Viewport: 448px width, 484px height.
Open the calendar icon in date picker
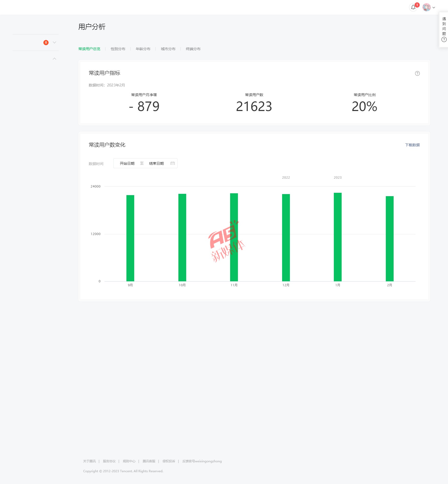(172, 164)
